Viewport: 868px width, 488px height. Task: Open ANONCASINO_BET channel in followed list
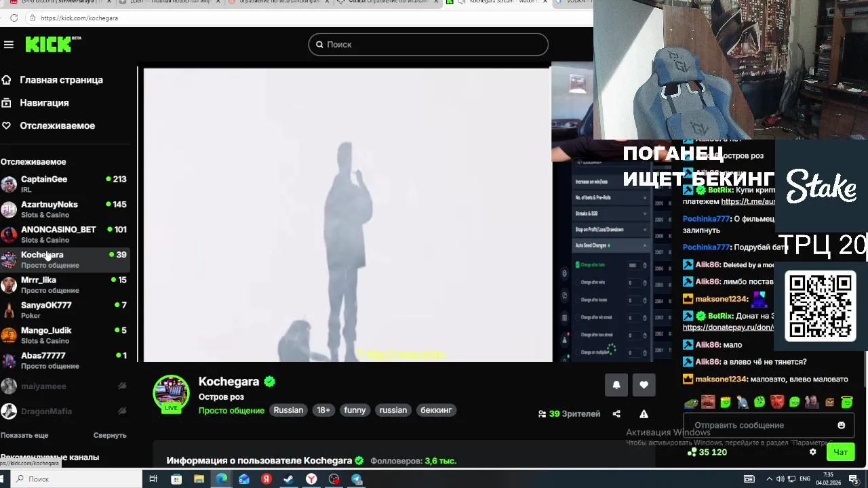pyautogui.click(x=64, y=234)
